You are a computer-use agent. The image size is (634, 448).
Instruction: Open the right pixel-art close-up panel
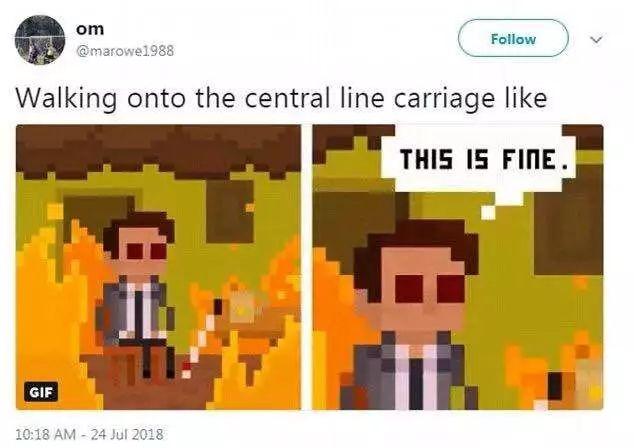(458, 267)
